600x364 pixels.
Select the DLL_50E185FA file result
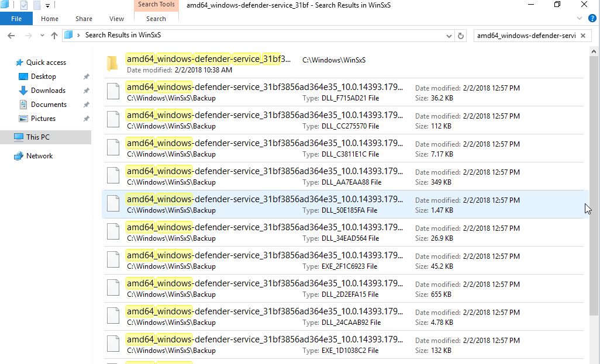(x=344, y=204)
